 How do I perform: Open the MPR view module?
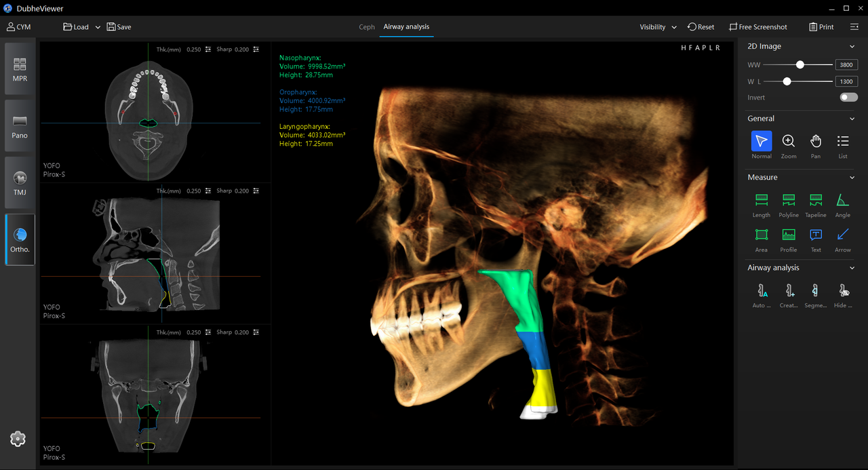[x=20, y=69]
